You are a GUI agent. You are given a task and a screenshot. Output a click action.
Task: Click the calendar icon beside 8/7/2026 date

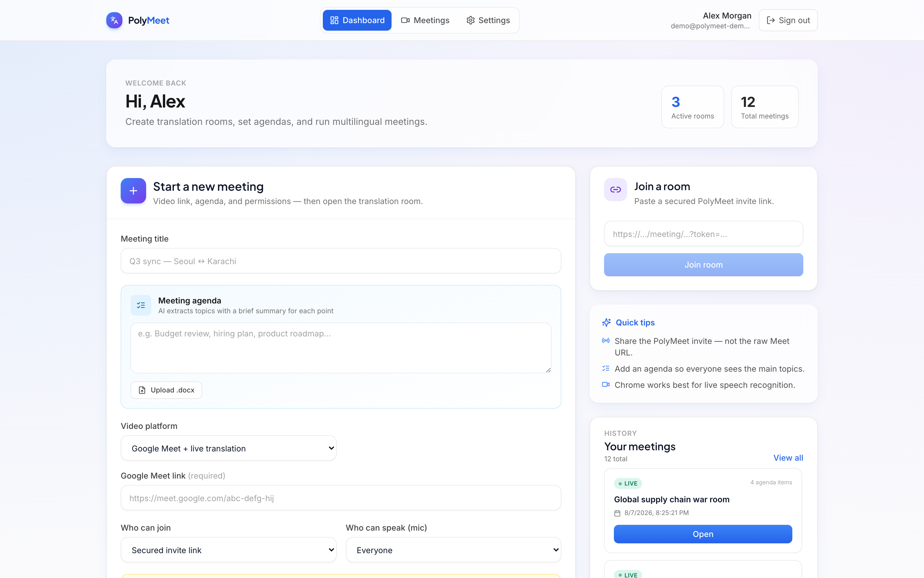[617, 513]
